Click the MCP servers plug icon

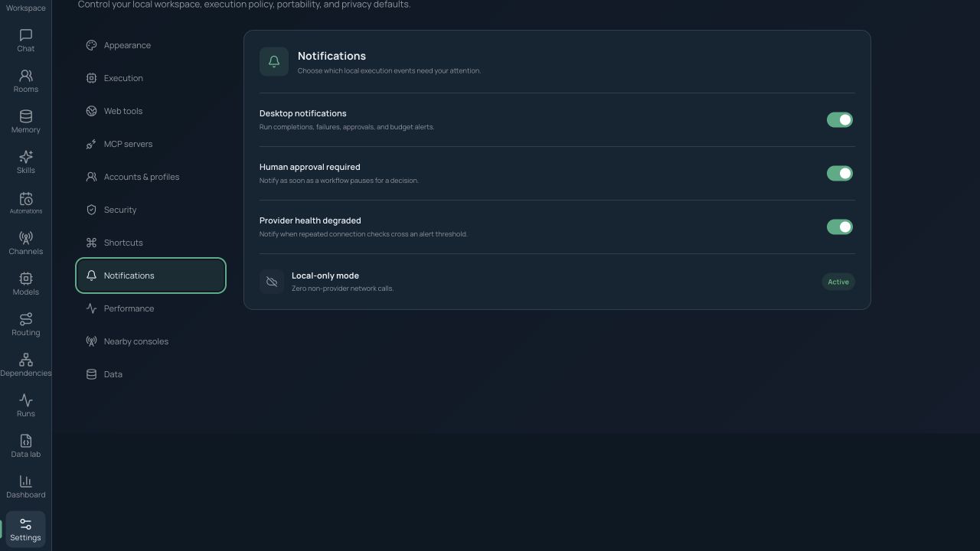pyautogui.click(x=91, y=144)
